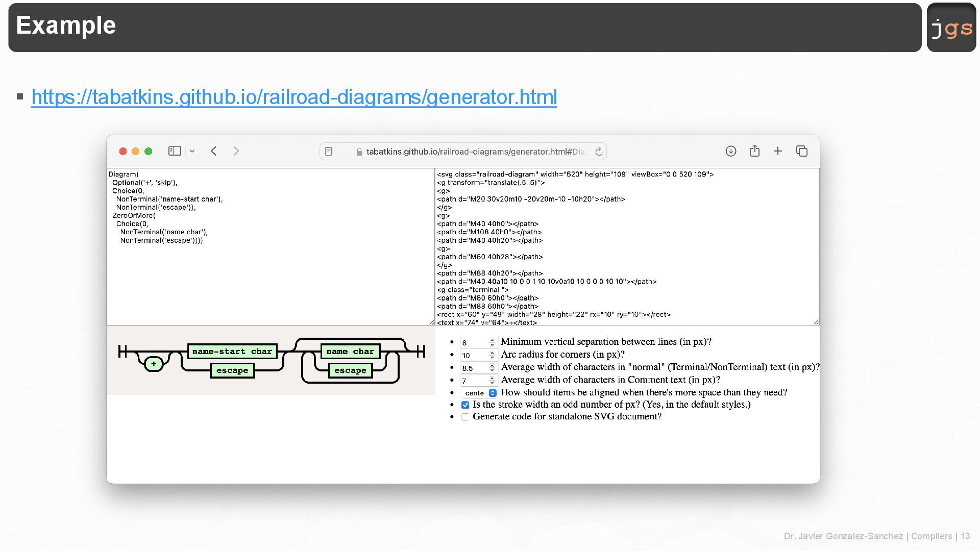The width and height of the screenshot is (980, 551).
Task: Enable standalone SVG document code checkbox
Action: click(465, 417)
